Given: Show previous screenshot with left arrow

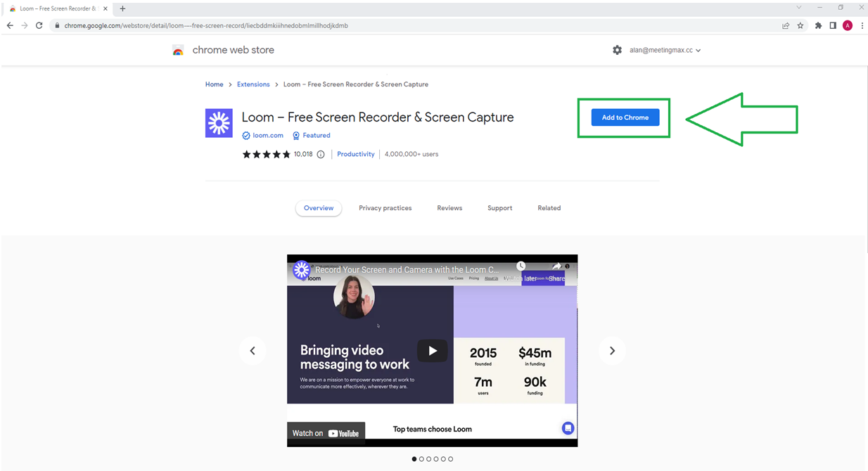Looking at the screenshot, I should (253, 351).
